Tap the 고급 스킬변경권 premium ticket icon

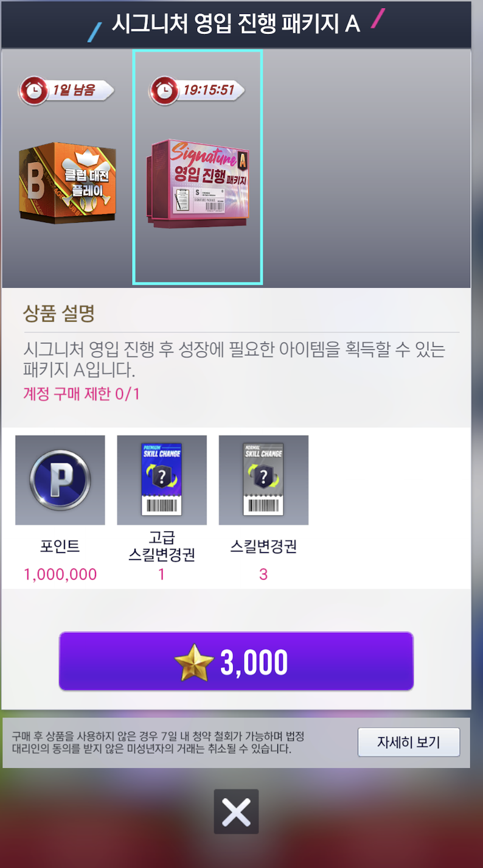[x=162, y=480]
